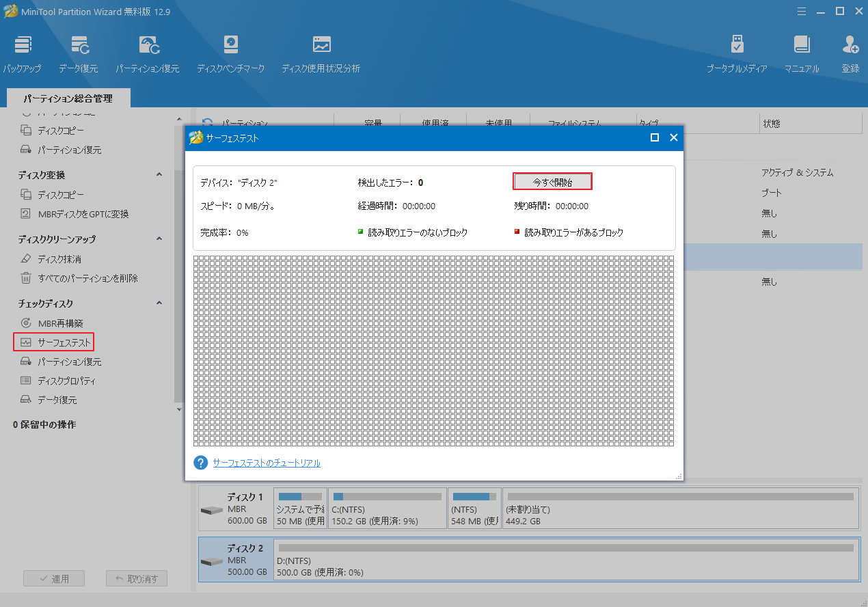The width and height of the screenshot is (868, 607).
Task: Click the red 読み取りエラーがあるブロック legend
Action: [x=569, y=232]
